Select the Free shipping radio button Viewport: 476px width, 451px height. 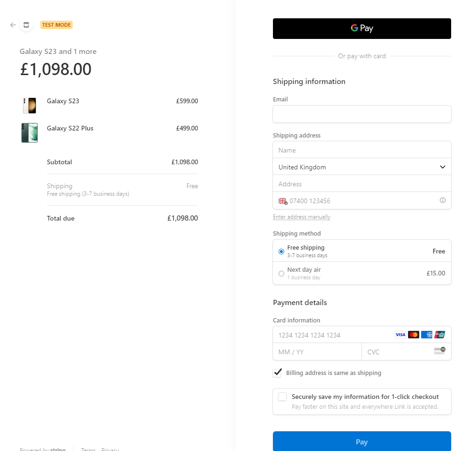pyautogui.click(x=281, y=251)
